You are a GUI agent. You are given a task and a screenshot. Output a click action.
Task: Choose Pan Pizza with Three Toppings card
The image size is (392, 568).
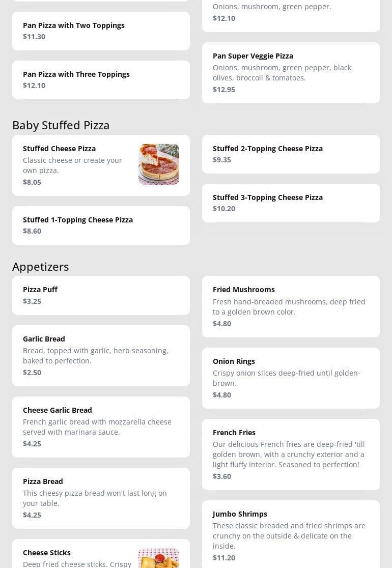tap(101, 80)
